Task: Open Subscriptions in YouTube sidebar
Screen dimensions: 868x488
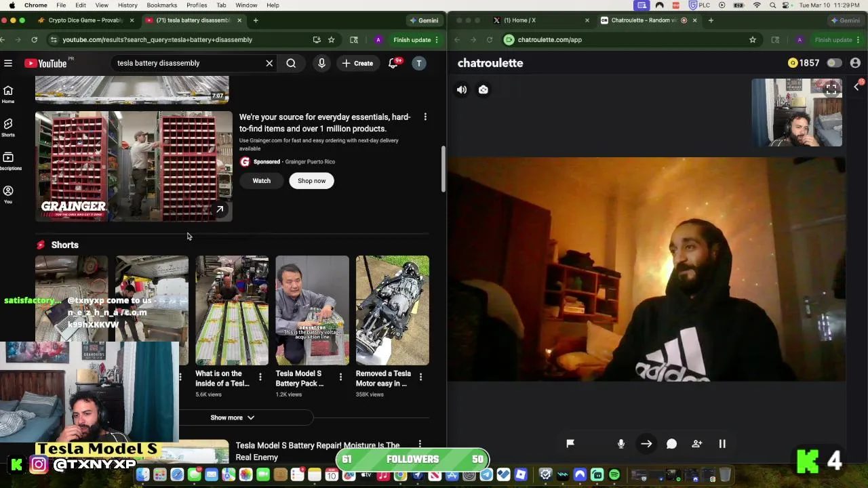Action: tap(8, 161)
